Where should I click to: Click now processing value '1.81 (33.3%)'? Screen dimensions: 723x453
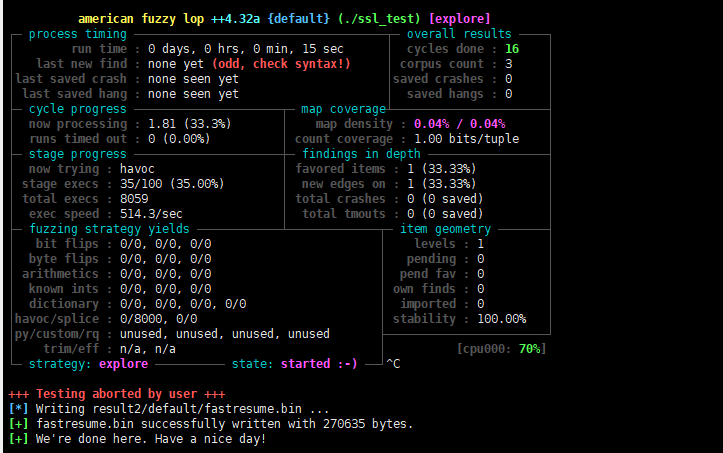(x=190, y=124)
